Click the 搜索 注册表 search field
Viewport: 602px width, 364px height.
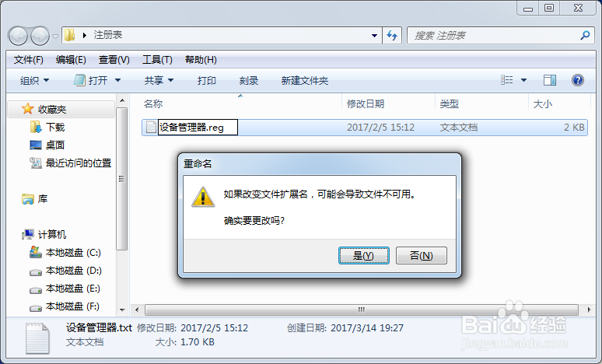pyautogui.click(x=493, y=36)
